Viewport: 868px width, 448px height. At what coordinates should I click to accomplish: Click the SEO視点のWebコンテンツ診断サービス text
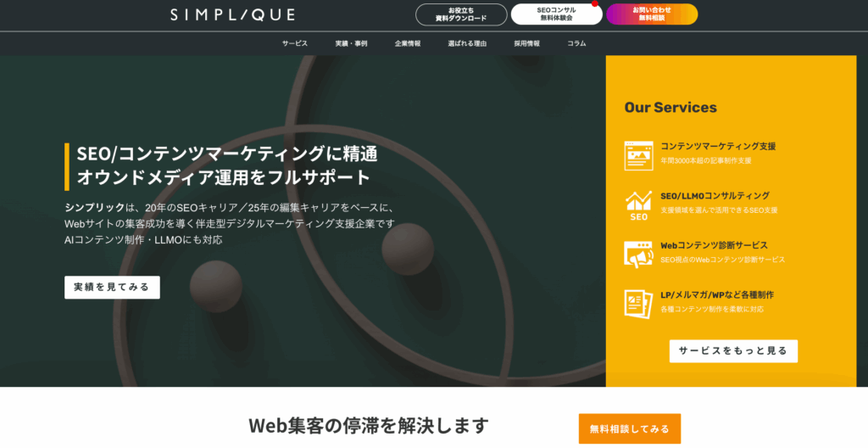click(x=722, y=260)
